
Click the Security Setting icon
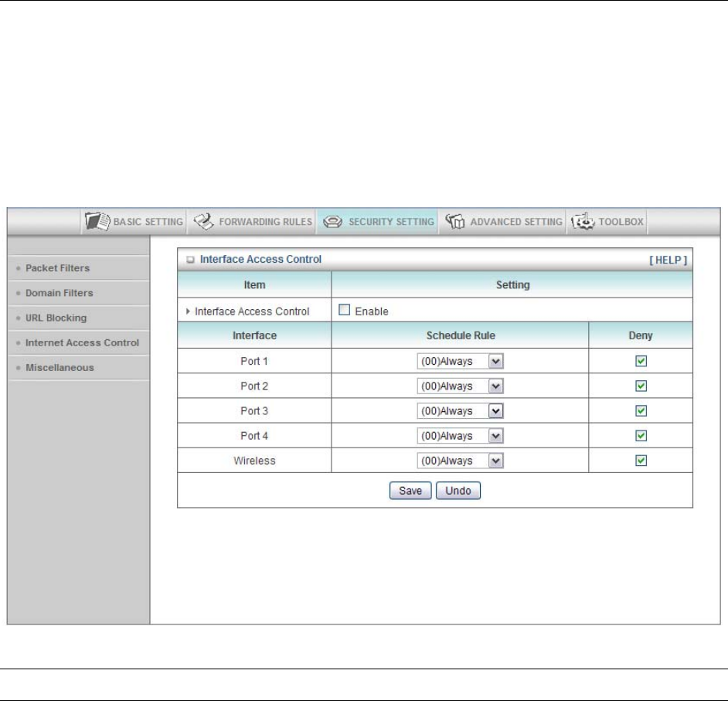331,222
